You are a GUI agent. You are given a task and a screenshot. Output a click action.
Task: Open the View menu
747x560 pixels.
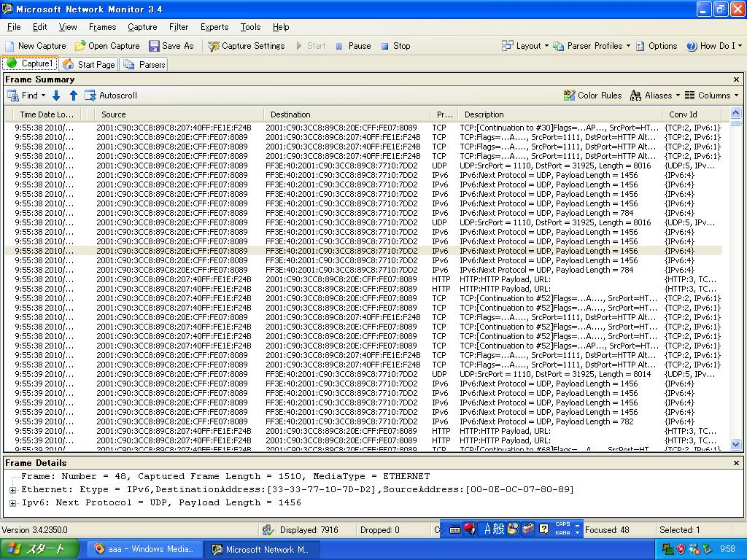click(68, 27)
